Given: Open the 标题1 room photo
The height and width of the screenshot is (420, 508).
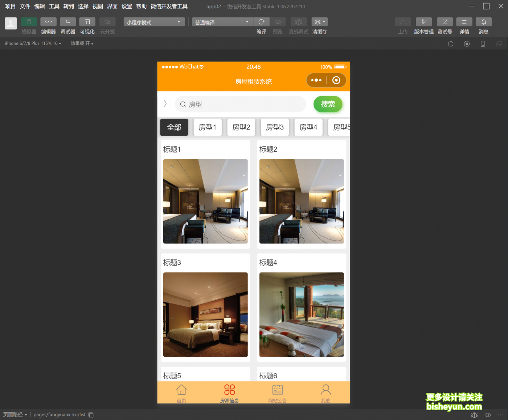Looking at the screenshot, I should [205, 201].
